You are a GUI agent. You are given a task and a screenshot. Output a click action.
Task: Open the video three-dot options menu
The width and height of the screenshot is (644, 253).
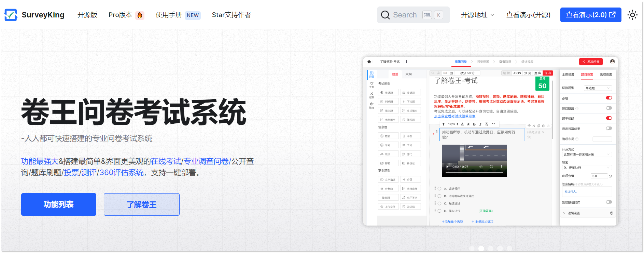click(501, 167)
